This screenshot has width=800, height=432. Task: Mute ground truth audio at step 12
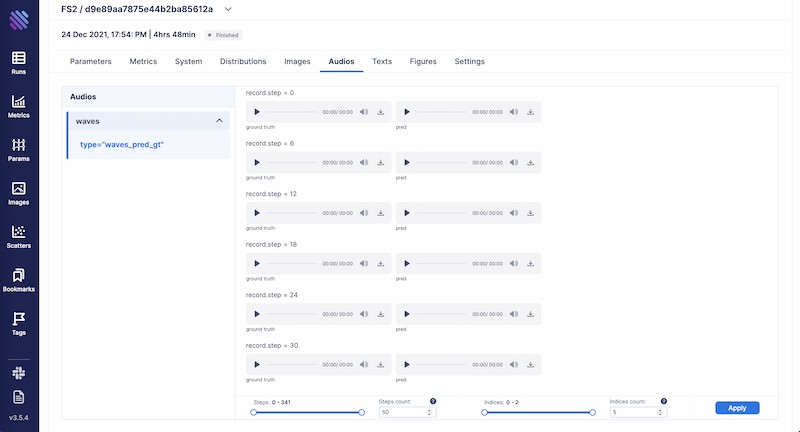point(364,213)
